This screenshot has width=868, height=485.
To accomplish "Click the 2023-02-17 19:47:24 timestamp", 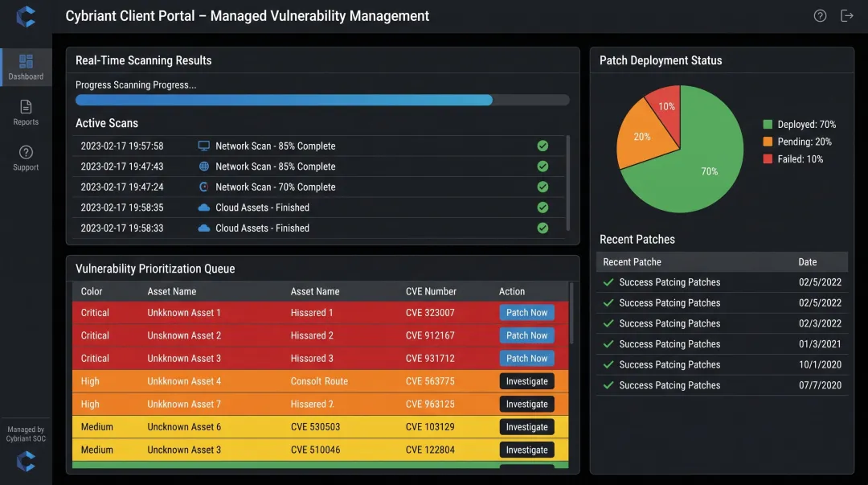I will click(122, 187).
